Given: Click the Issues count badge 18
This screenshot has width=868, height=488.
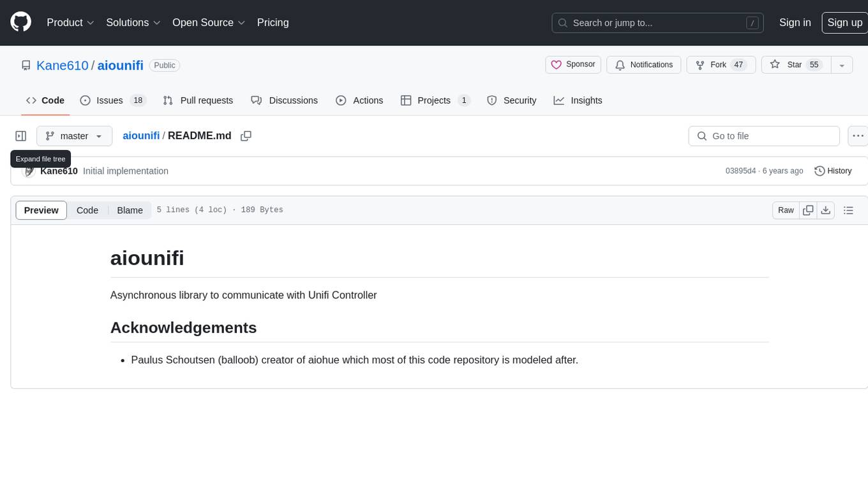Looking at the screenshot, I should pos(138,100).
